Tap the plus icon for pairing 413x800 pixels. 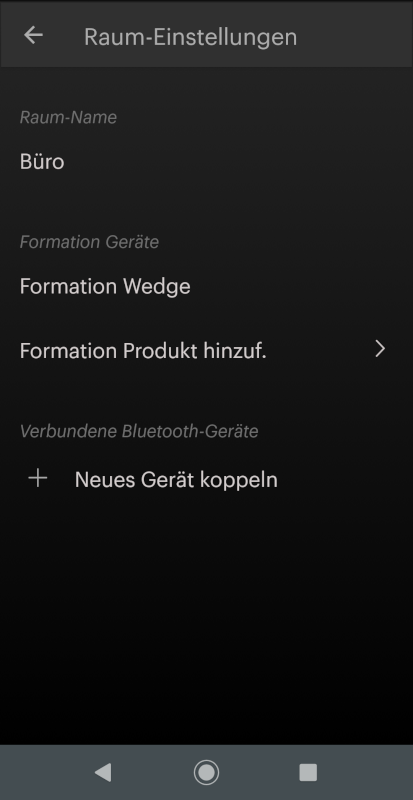coord(38,479)
